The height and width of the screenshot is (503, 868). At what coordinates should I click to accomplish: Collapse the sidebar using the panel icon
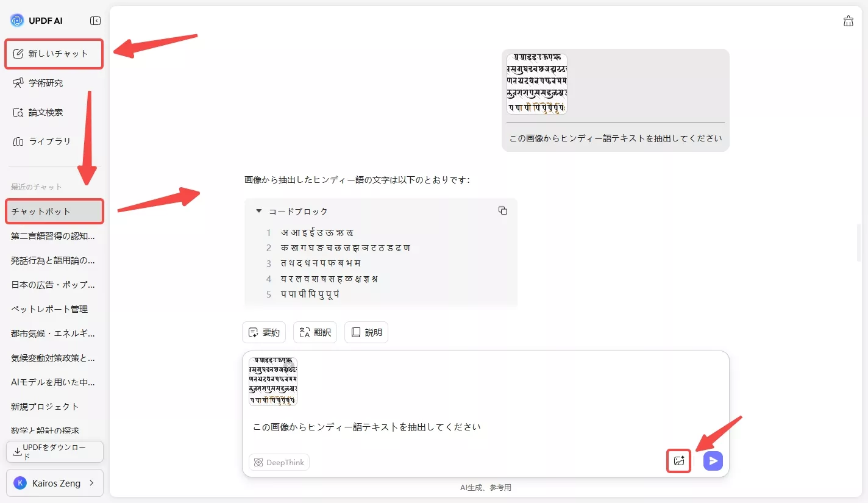point(95,20)
